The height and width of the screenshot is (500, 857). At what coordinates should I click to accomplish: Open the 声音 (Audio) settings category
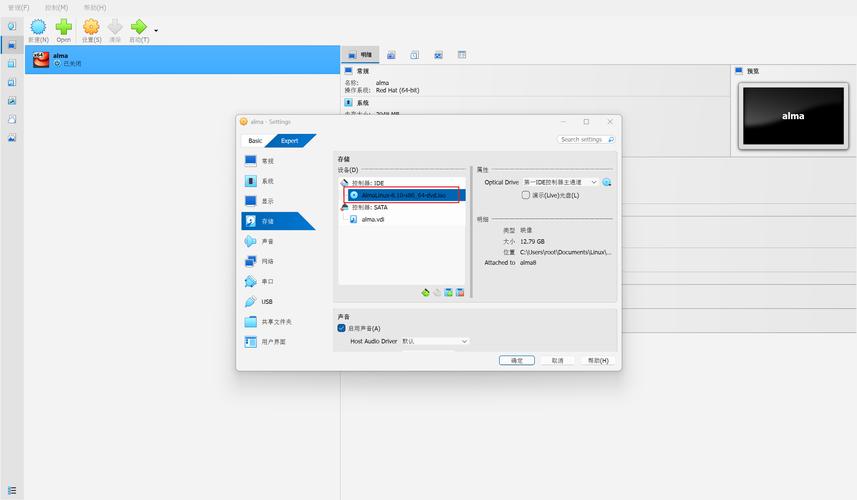(267, 241)
